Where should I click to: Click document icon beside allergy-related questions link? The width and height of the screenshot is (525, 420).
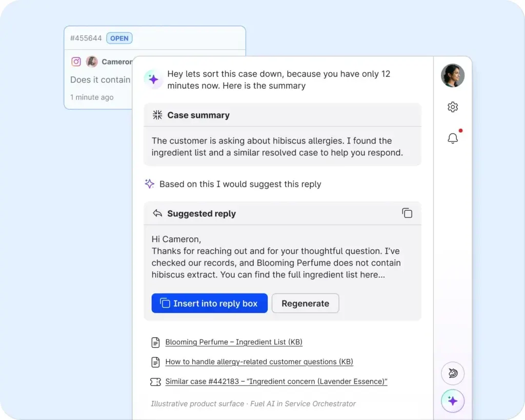point(155,362)
